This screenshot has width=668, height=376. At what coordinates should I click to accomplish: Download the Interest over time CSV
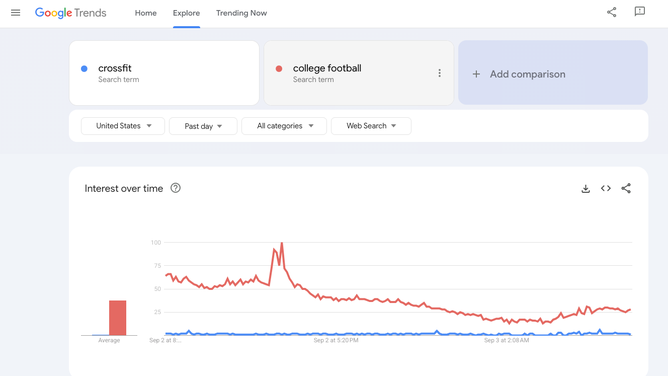click(x=585, y=189)
